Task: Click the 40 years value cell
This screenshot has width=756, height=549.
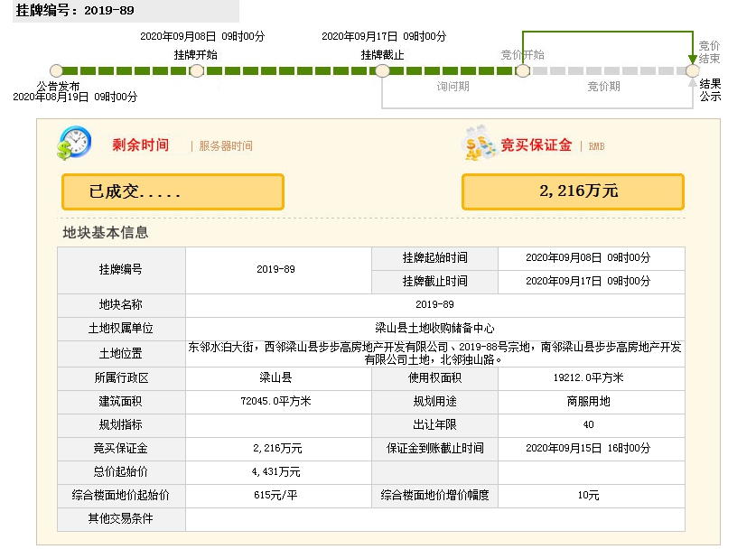Action: (x=591, y=425)
